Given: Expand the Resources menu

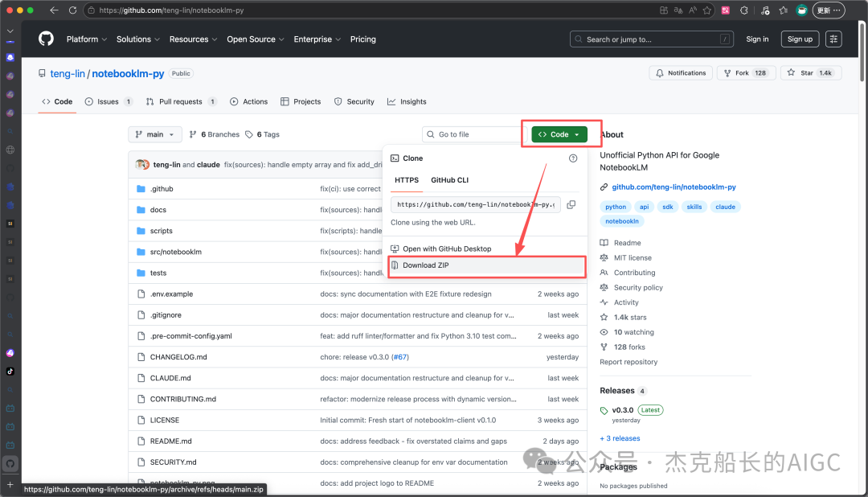Looking at the screenshot, I should (x=193, y=39).
